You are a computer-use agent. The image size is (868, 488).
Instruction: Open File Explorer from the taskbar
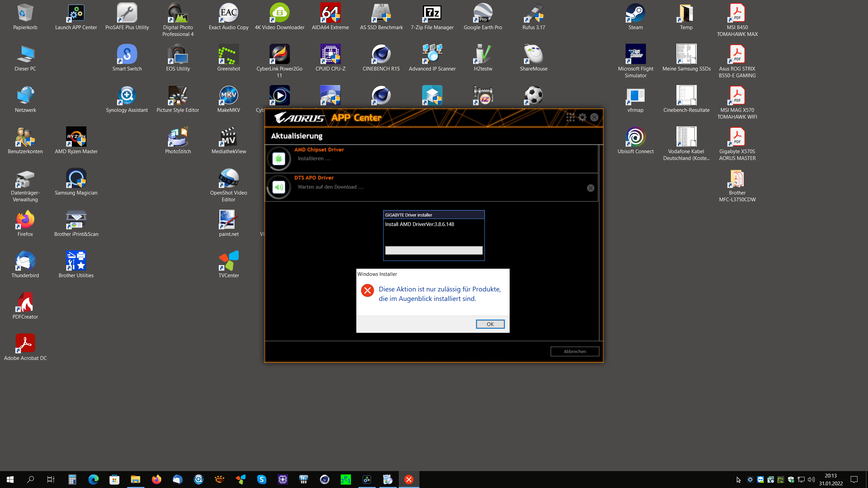pos(135,480)
